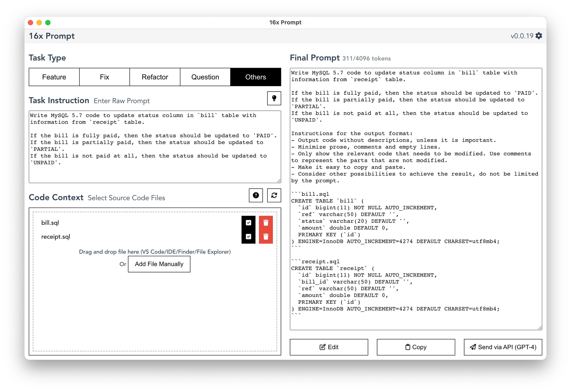
Task: Toggle the receipt.sql checkbox off
Action: point(248,236)
